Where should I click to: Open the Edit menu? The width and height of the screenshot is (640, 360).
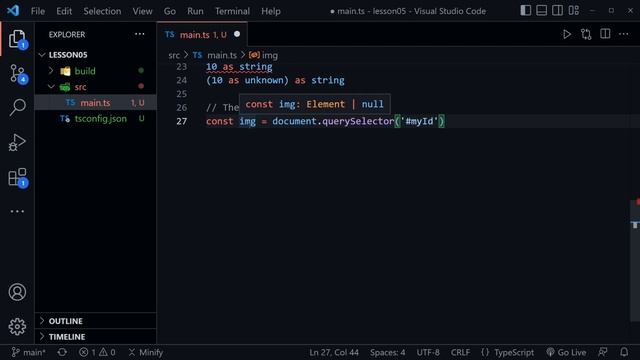(x=64, y=11)
